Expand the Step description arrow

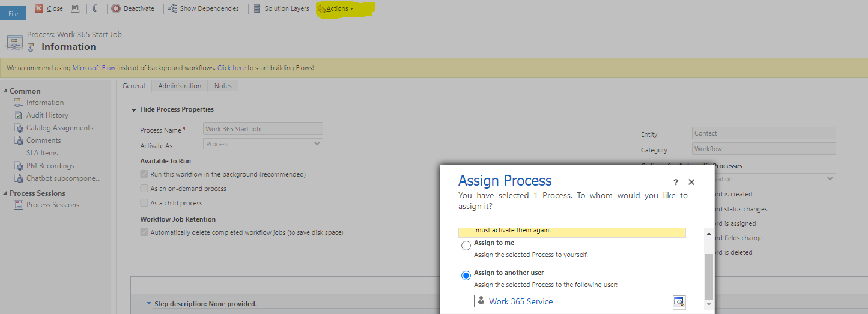150,304
